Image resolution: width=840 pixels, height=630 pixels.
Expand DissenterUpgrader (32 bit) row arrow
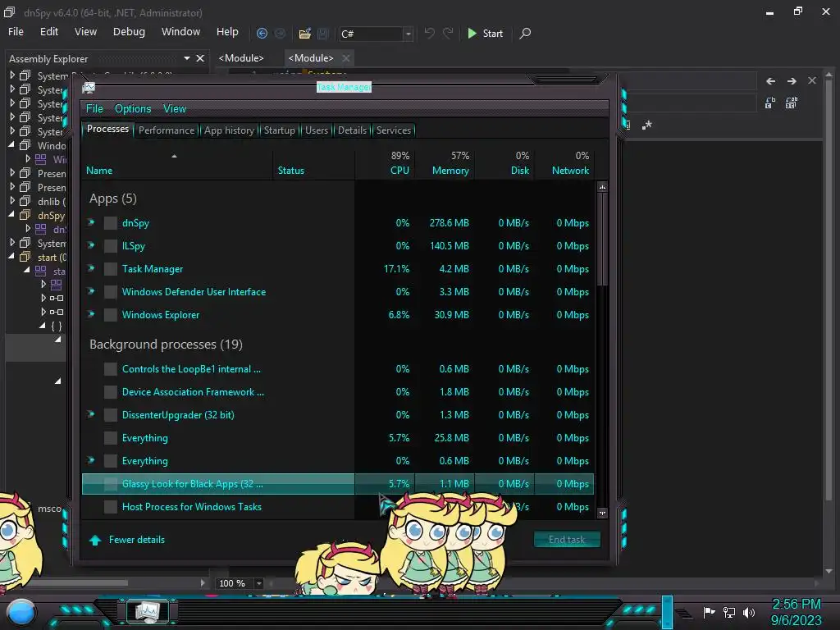pyautogui.click(x=91, y=414)
